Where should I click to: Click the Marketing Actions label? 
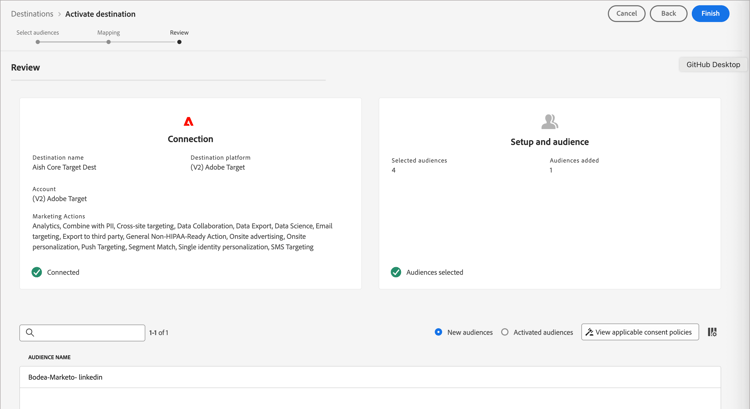[59, 216]
